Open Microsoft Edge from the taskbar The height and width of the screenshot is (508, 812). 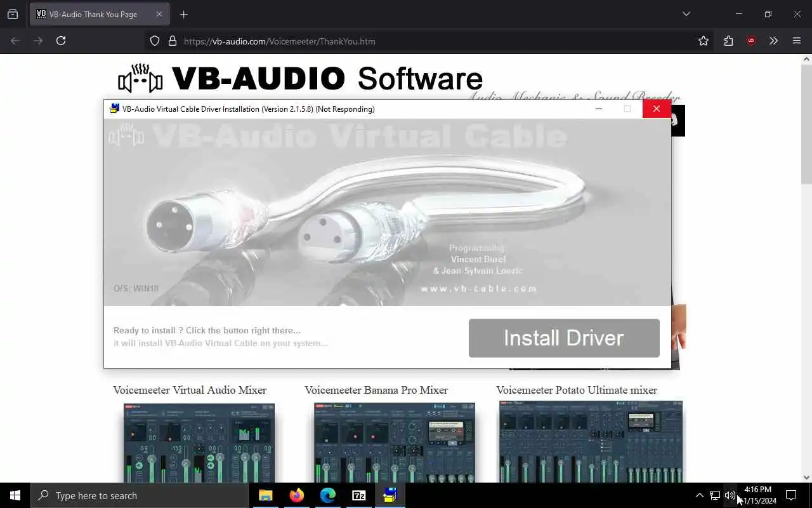tap(328, 495)
